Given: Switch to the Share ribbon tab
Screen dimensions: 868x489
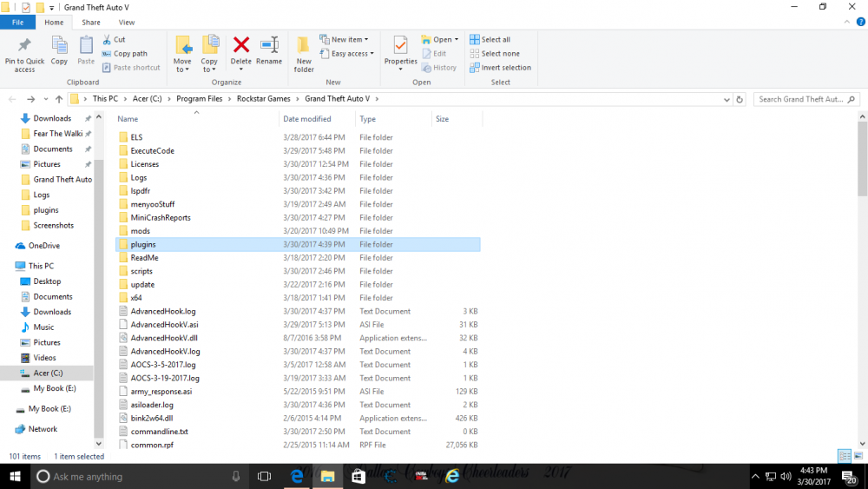Looking at the screenshot, I should 91,23.
